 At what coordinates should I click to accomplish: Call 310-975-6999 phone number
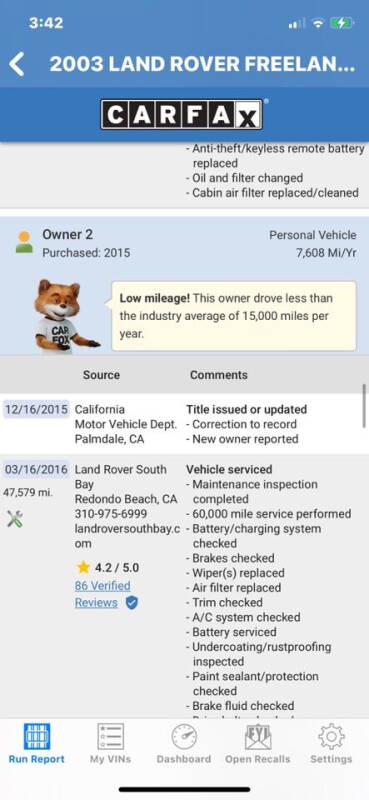pos(111,513)
